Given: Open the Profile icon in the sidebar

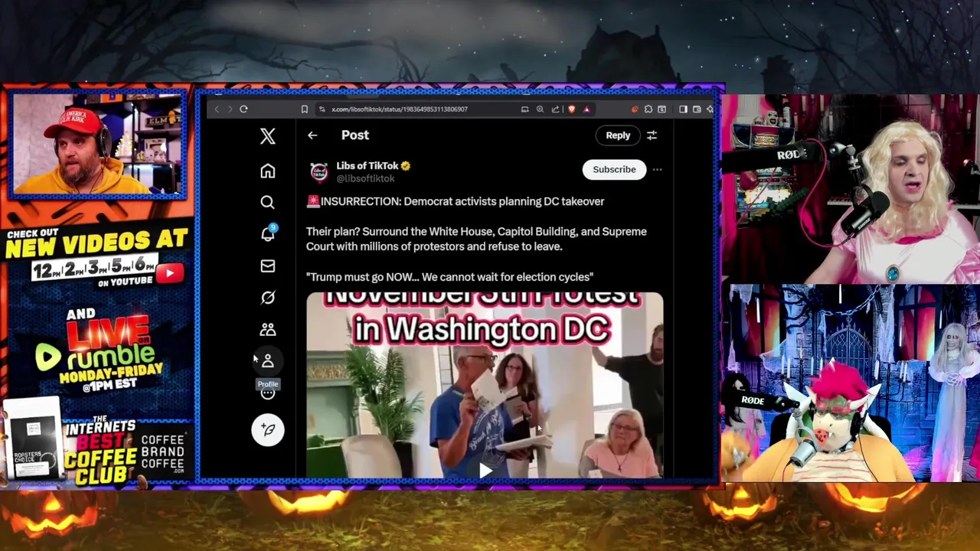Looking at the screenshot, I should pos(267,361).
